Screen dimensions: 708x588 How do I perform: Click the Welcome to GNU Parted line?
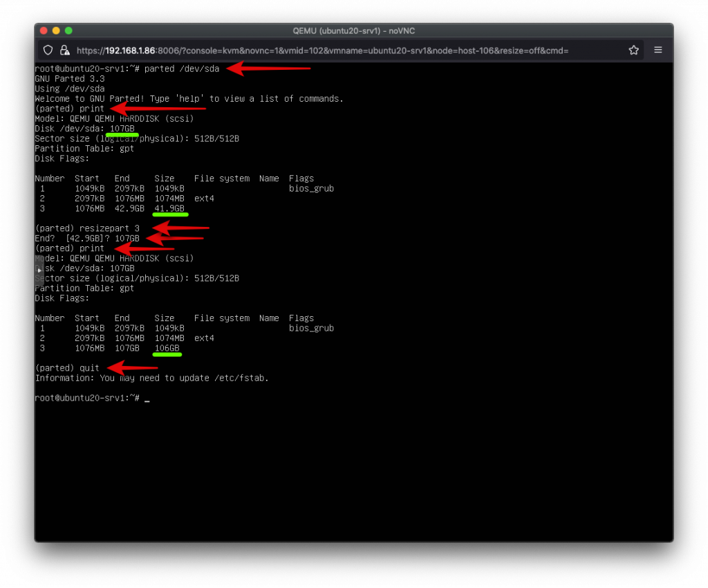pyautogui.click(x=189, y=98)
